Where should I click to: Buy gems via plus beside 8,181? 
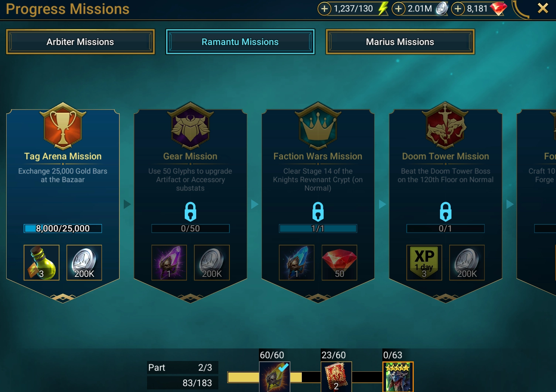pyautogui.click(x=458, y=8)
